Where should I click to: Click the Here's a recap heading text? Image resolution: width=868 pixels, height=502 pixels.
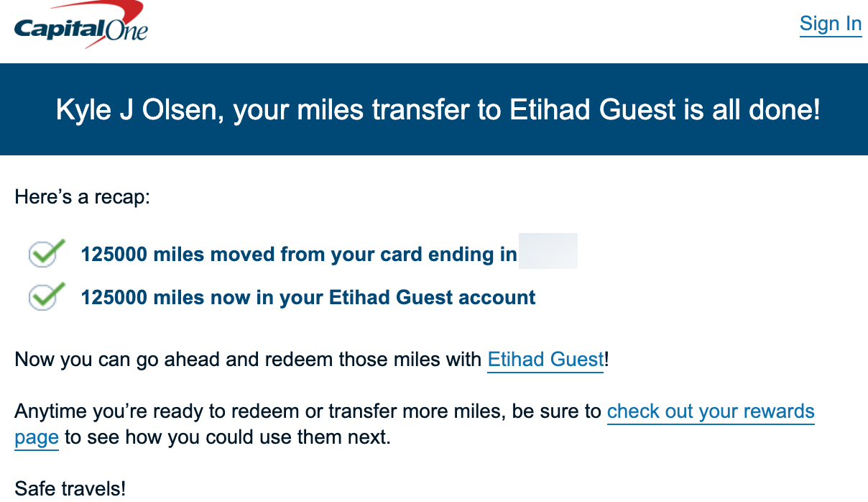pos(81,196)
